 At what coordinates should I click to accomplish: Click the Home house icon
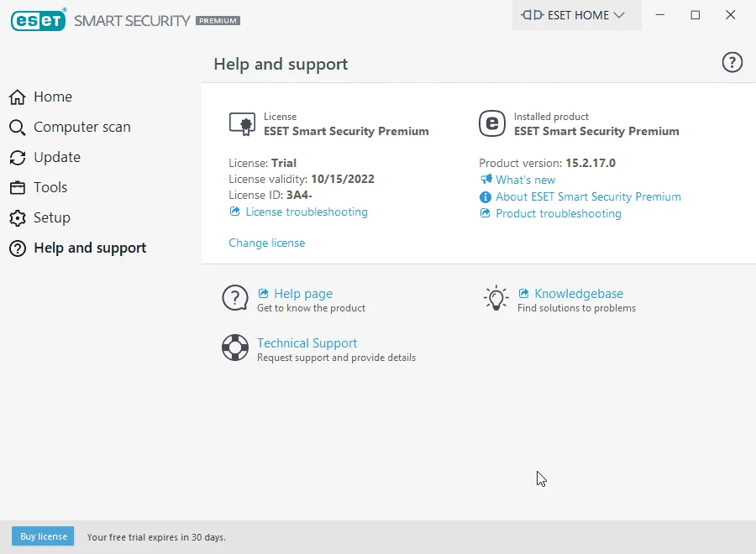[x=18, y=97]
